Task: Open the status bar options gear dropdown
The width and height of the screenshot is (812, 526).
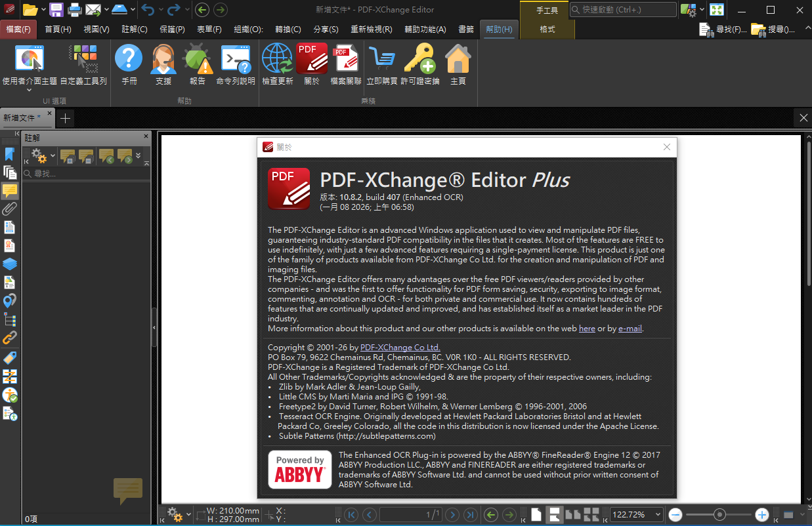Action: pyautogui.click(x=188, y=515)
